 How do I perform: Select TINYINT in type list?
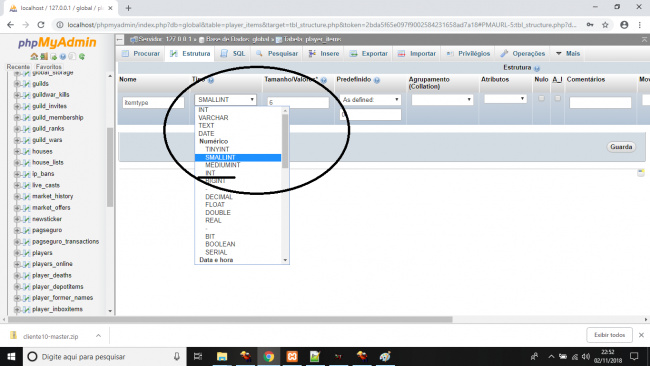pos(217,149)
